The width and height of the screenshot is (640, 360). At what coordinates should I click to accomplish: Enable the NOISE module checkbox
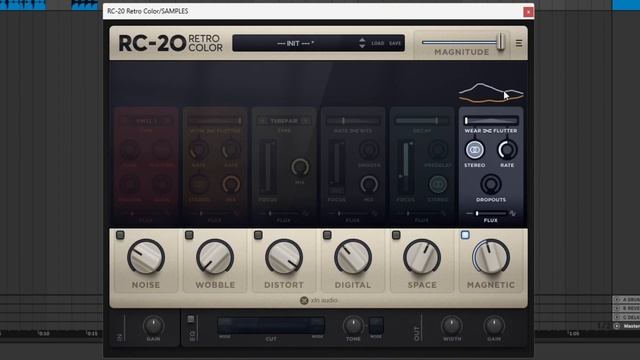click(120, 235)
